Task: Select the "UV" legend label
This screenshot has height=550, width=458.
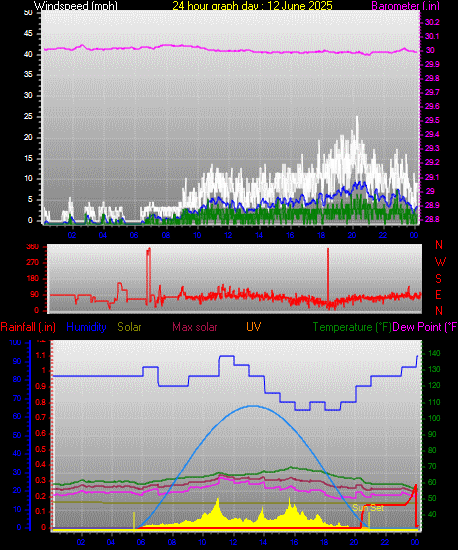Action: (x=254, y=327)
